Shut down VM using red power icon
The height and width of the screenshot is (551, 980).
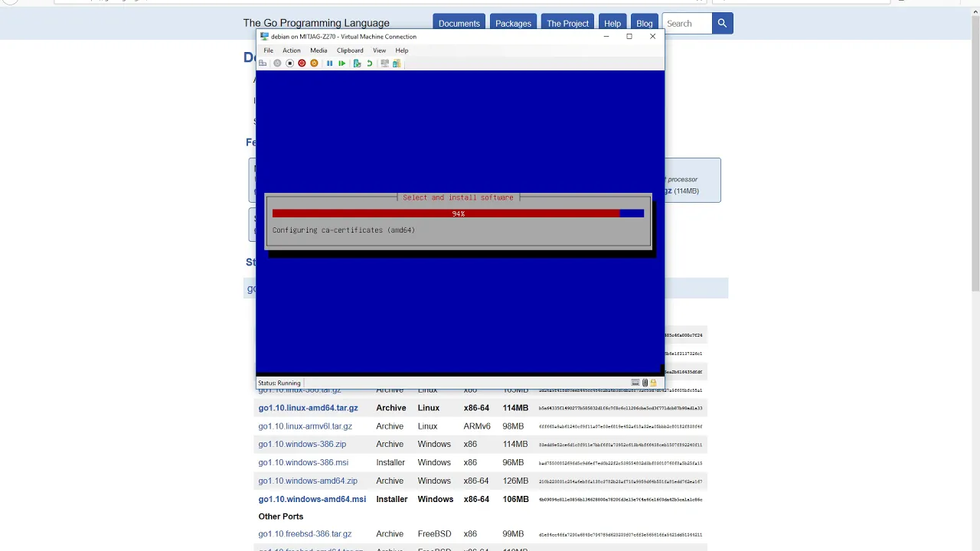(x=302, y=64)
